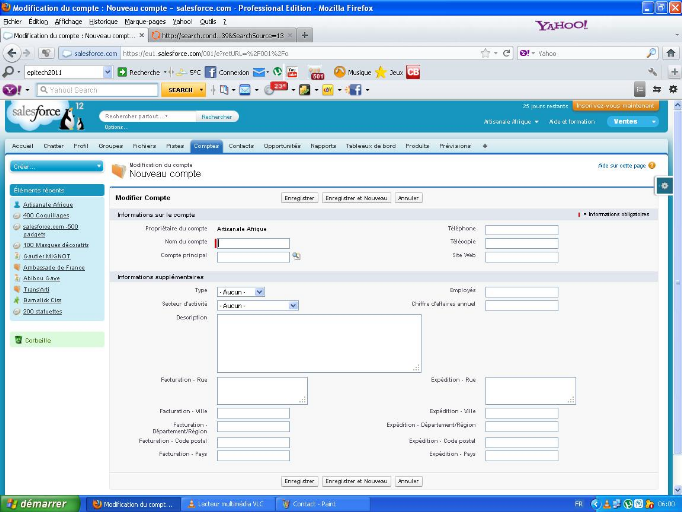Image resolution: width=682 pixels, height=512 pixels.
Task: Open the Tableaux de bord tab
Action: 371,146
